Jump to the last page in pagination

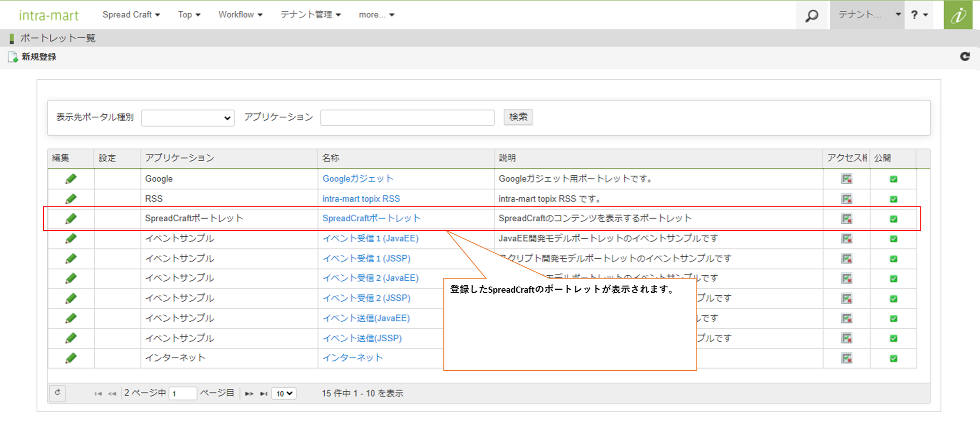pos(263,394)
